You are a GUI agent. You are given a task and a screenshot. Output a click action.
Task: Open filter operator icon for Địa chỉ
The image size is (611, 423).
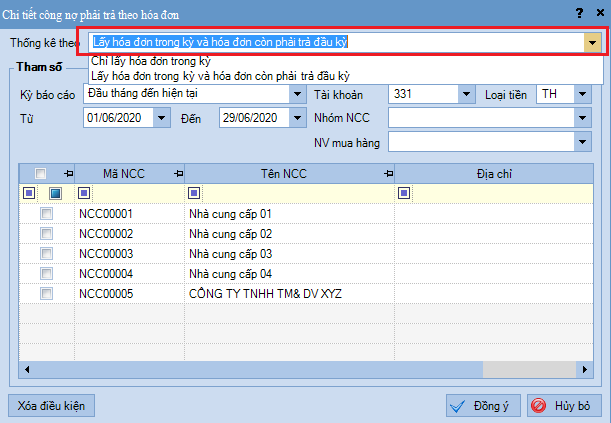coord(404,193)
